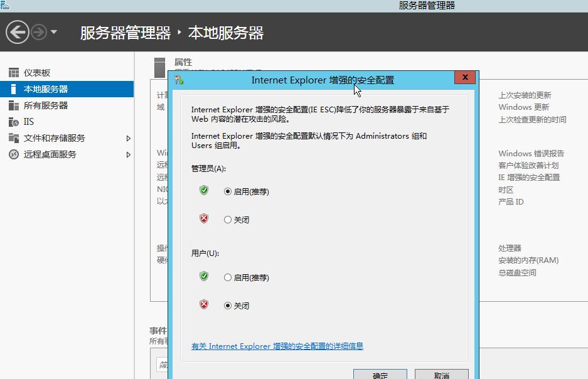Image resolution: width=588 pixels, height=379 pixels.
Task: Turn off IE ESC for 管理员
Action: coord(236,220)
